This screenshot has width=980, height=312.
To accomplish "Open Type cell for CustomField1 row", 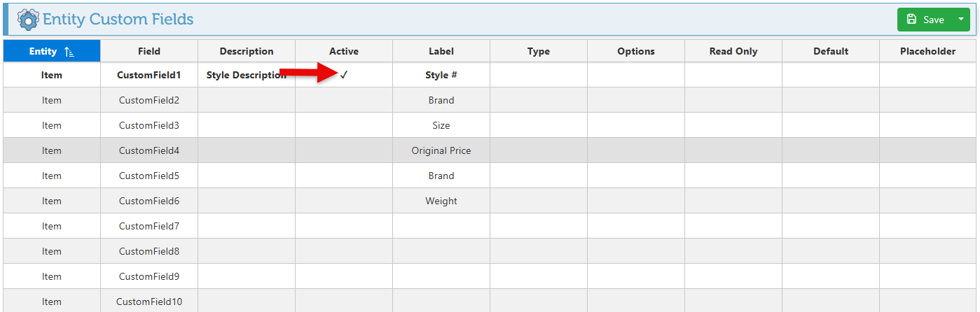I will [539, 75].
